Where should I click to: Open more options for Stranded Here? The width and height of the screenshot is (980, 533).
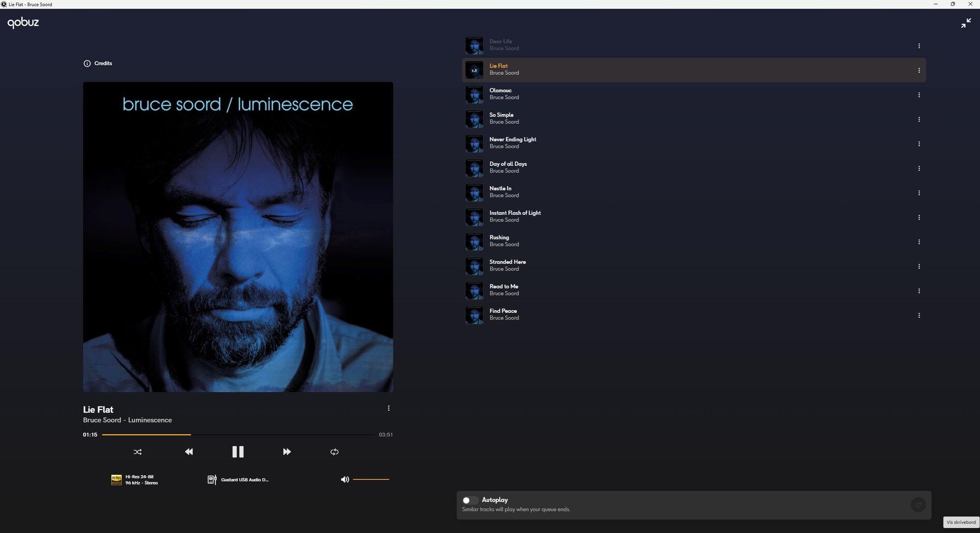tap(919, 266)
